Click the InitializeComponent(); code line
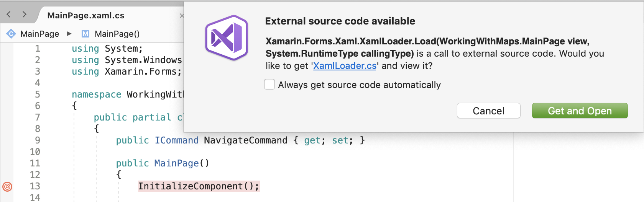 198,186
